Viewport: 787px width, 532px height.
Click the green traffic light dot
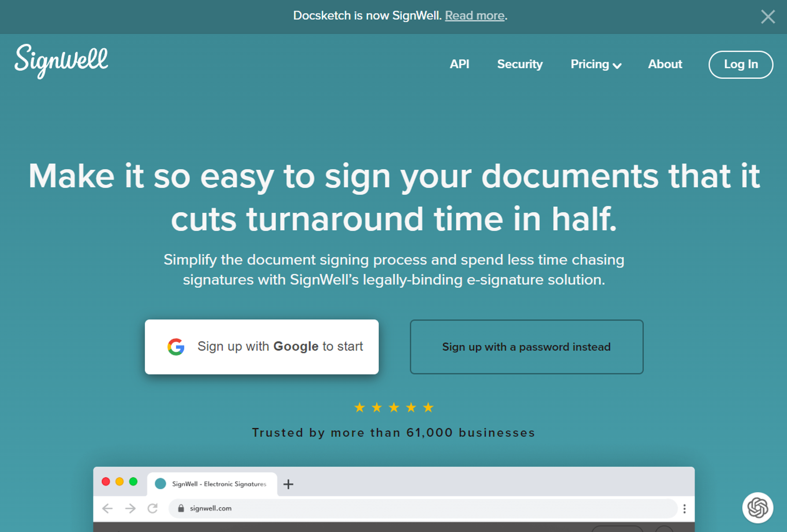click(133, 481)
